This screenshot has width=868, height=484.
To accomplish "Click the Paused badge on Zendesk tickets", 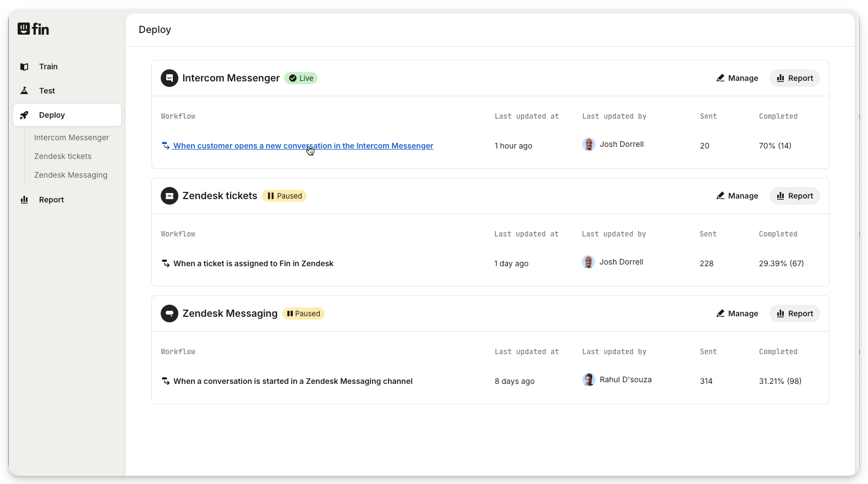I will tap(285, 196).
